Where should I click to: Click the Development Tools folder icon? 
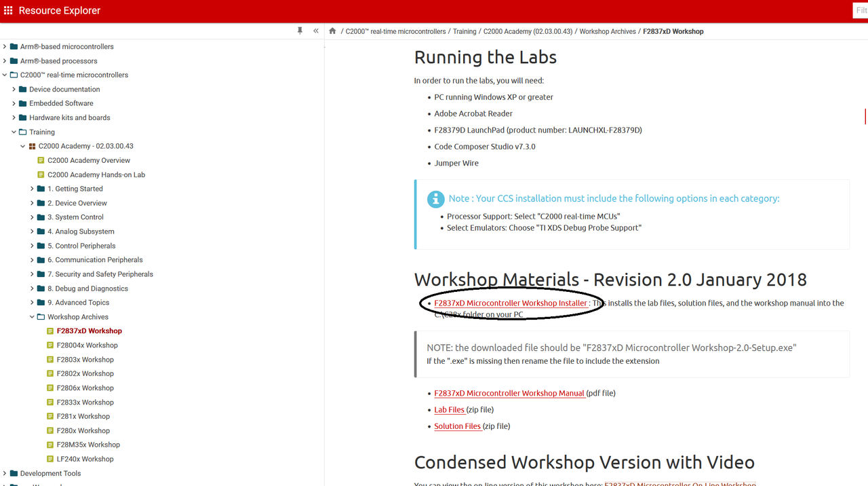click(14, 474)
